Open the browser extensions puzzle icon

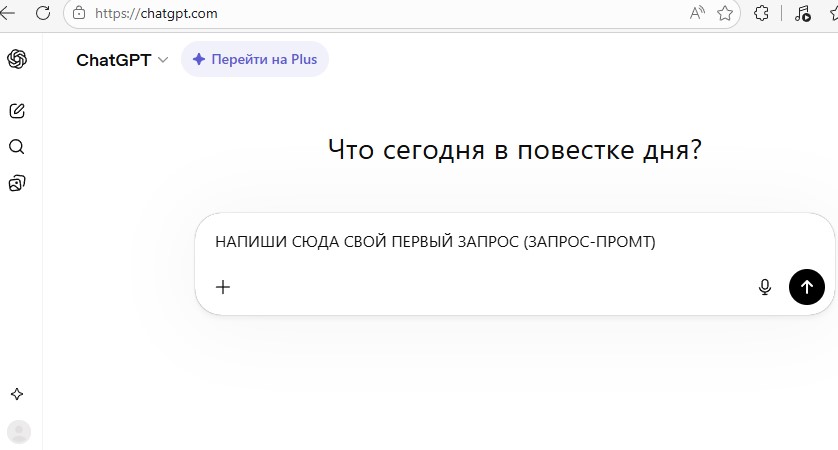762,13
